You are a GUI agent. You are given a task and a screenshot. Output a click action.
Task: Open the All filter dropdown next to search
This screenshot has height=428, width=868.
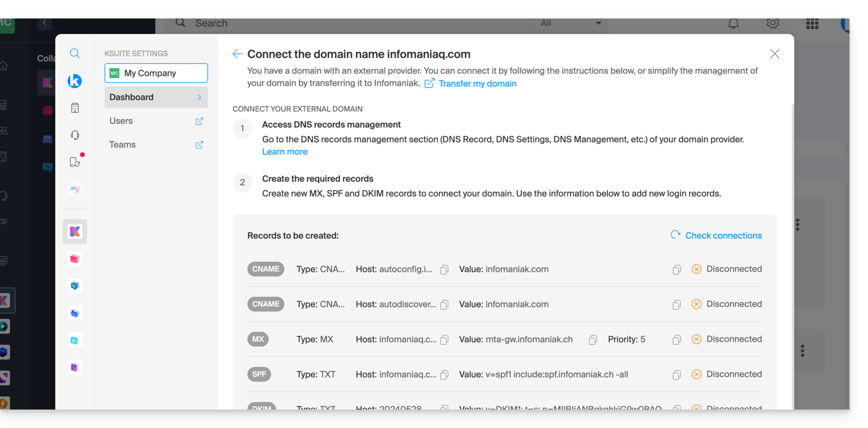570,23
